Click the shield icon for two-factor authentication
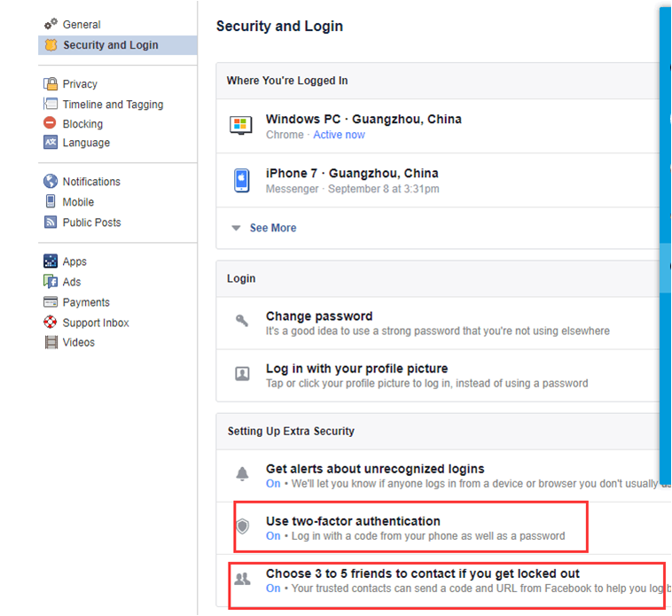 [242, 526]
